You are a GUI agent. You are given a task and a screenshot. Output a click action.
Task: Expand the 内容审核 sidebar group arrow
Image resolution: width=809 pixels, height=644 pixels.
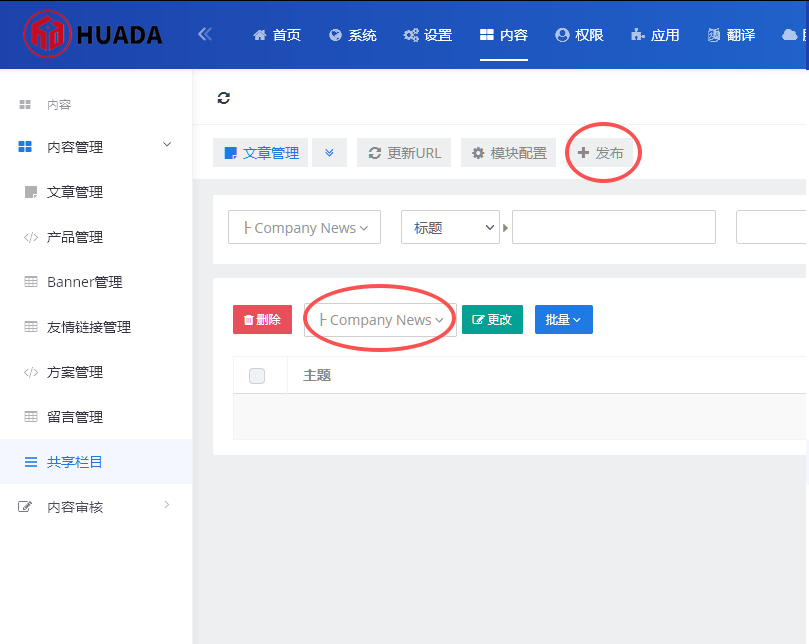(x=167, y=505)
